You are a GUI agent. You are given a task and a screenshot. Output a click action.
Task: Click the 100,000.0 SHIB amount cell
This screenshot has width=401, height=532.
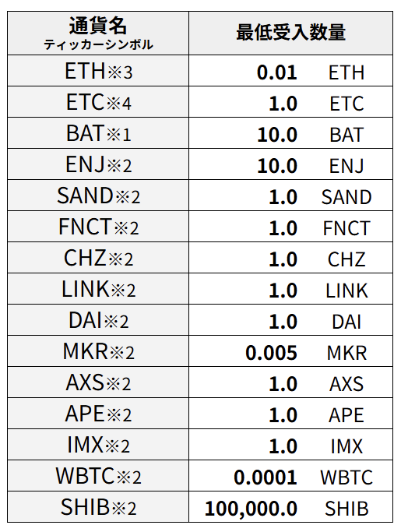tap(290, 507)
